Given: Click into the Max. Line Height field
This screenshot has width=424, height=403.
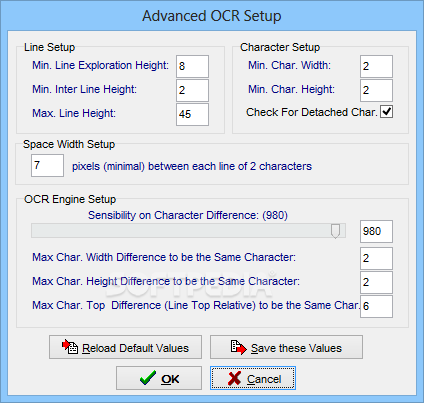Looking at the screenshot, I should [192, 114].
